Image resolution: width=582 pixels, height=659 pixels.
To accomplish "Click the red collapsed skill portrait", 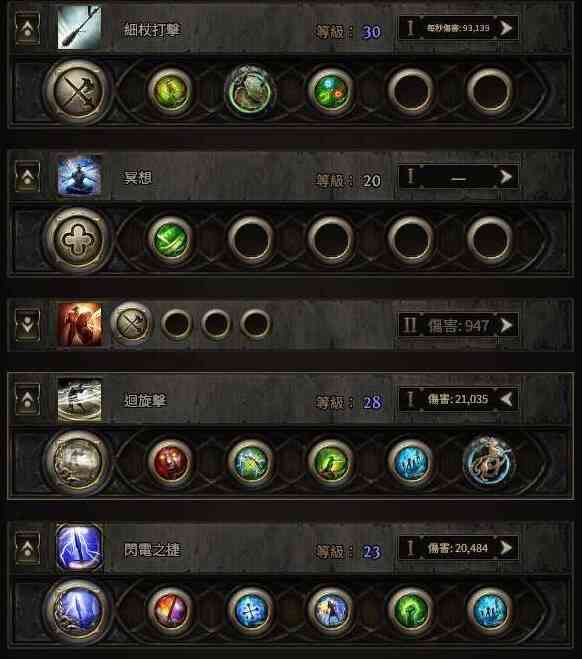I will [x=79, y=325].
